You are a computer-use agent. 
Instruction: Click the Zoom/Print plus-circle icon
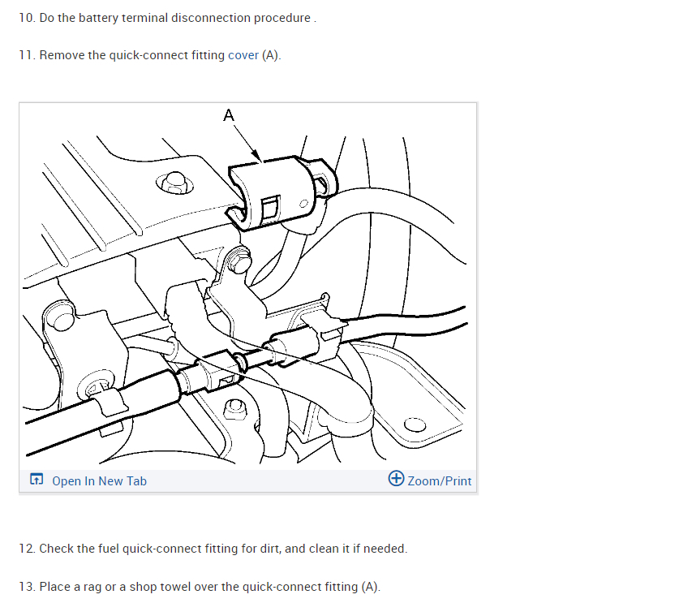(x=396, y=478)
